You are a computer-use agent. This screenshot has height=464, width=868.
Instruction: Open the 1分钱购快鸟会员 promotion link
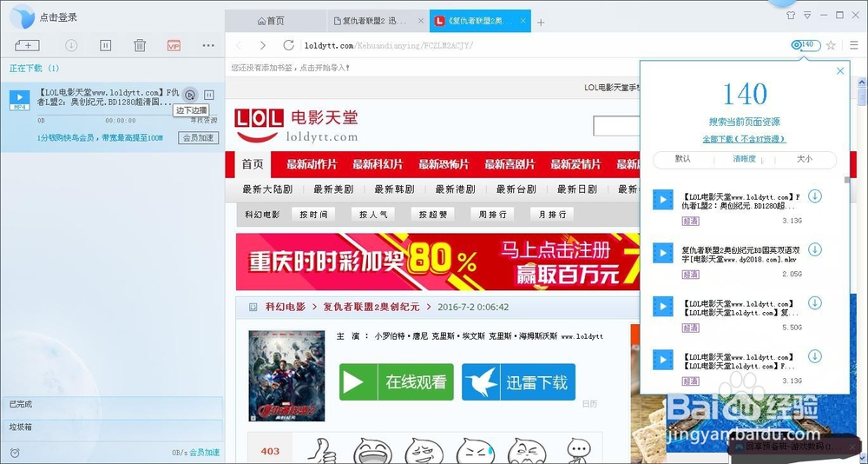100,137
